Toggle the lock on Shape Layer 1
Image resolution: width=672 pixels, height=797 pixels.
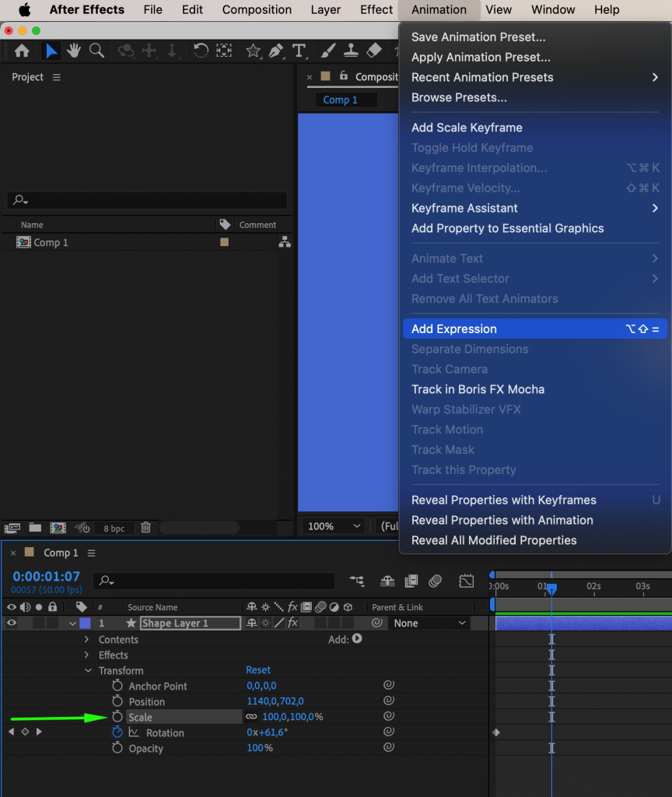coord(51,623)
